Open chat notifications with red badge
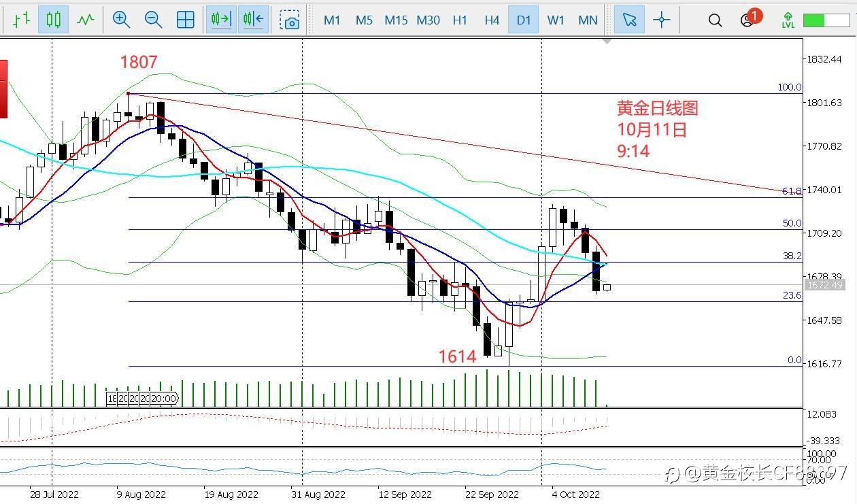 click(750, 18)
